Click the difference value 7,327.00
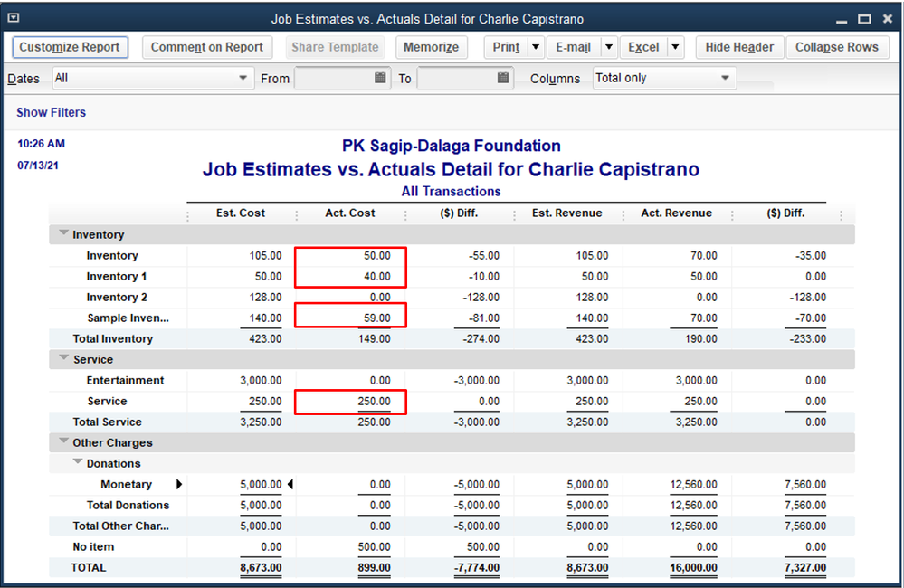 point(804,567)
